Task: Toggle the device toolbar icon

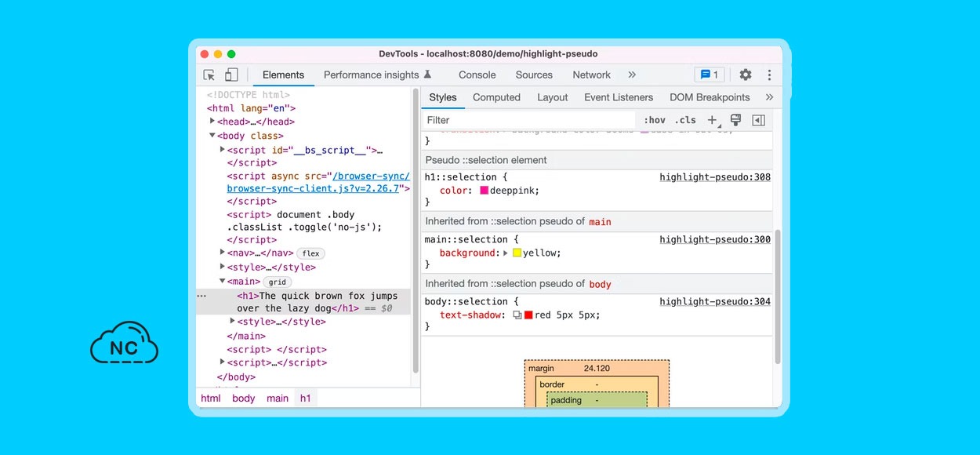Action: point(231,75)
